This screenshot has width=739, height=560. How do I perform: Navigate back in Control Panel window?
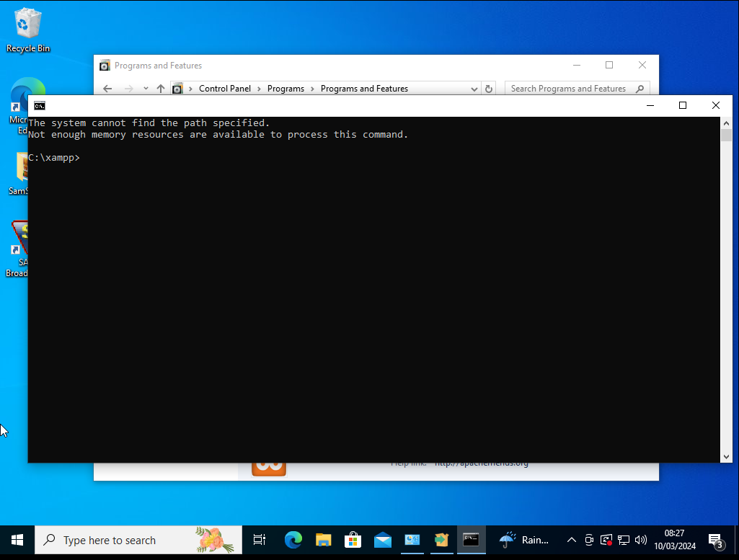[107, 89]
